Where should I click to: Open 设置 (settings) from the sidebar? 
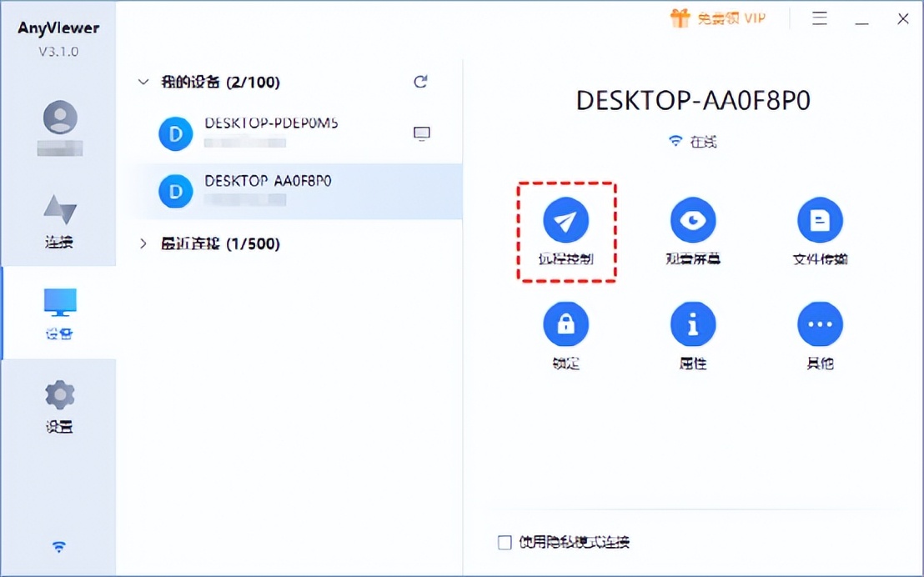[58, 404]
